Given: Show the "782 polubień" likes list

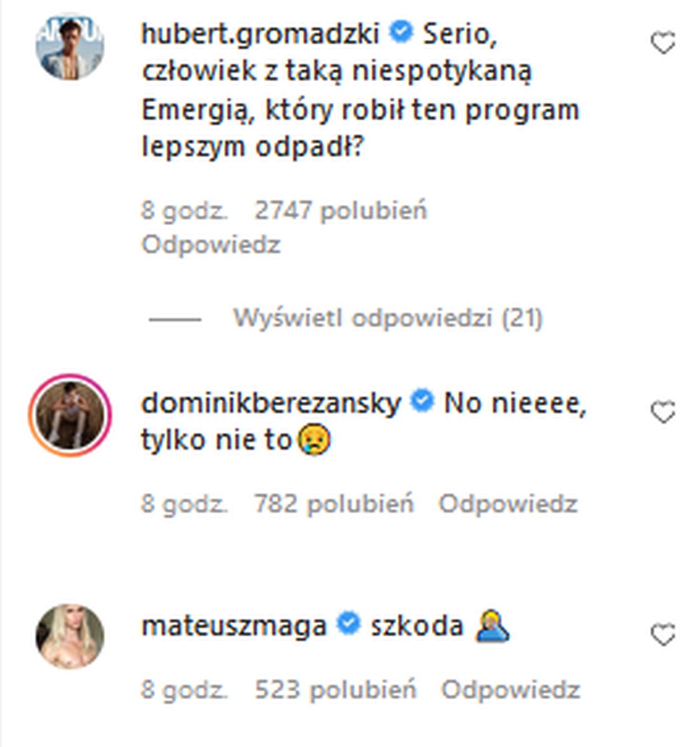Looking at the screenshot, I should [x=334, y=504].
